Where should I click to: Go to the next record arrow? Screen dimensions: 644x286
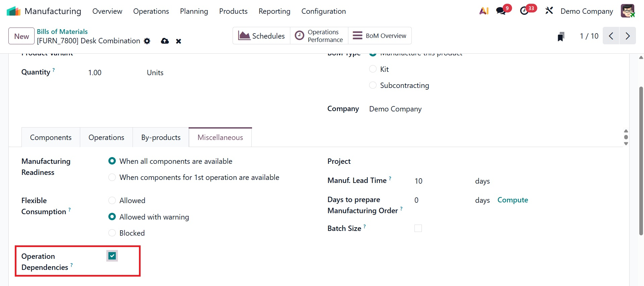click(628, 36)
